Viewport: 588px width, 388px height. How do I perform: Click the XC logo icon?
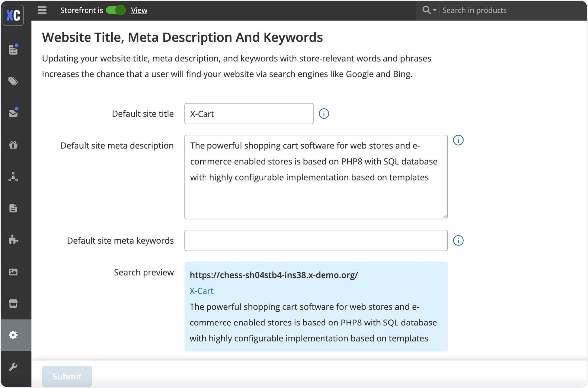[x=13, y=15]
